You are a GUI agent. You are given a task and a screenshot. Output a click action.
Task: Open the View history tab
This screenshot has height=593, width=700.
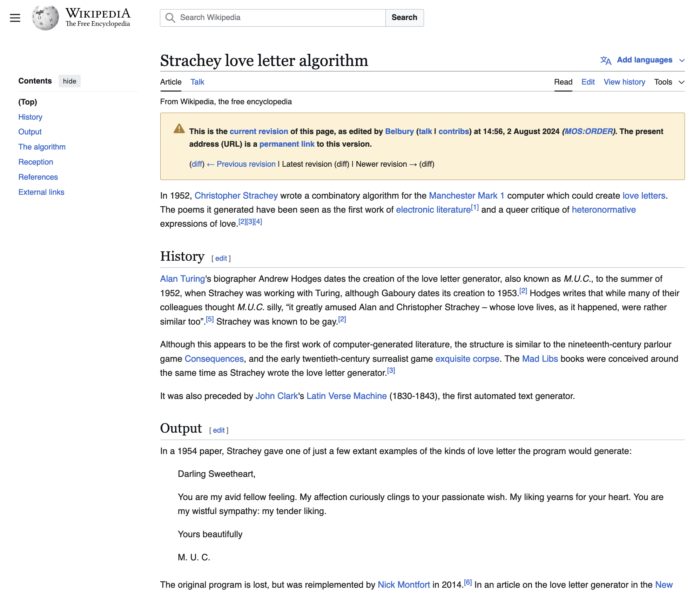(x=624, y=82)
